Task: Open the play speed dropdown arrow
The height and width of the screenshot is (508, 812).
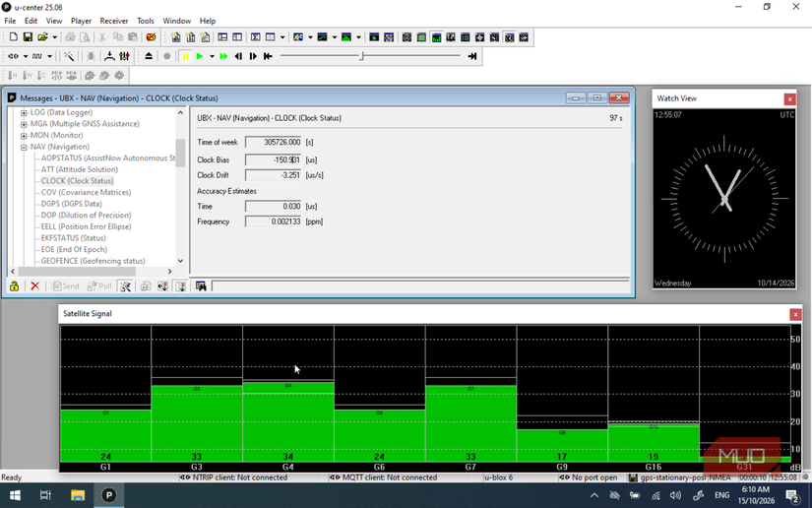Action: 212,56
